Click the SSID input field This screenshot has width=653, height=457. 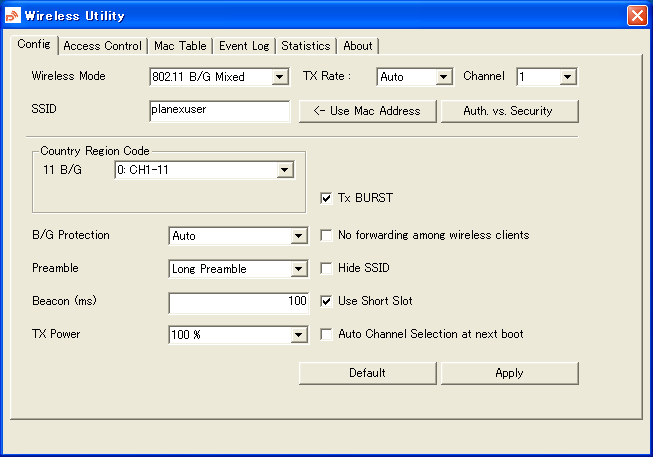tap(219, 111)
